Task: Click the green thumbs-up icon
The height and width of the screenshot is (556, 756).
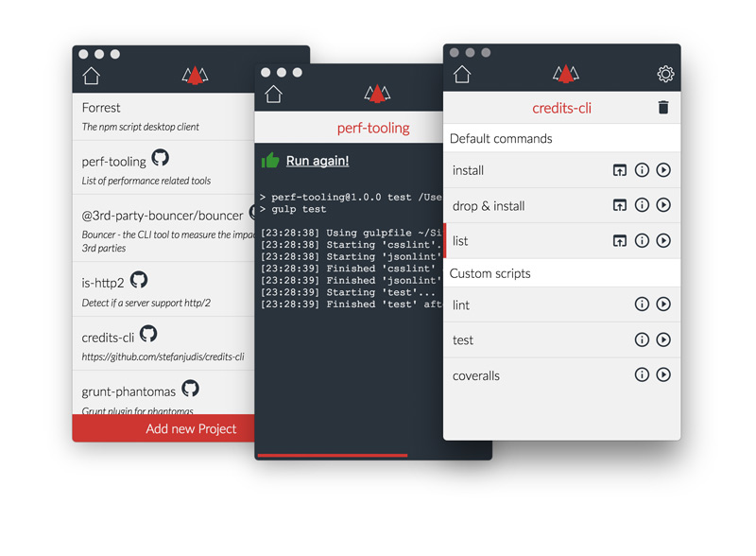Action: click(x=270, y=160)
